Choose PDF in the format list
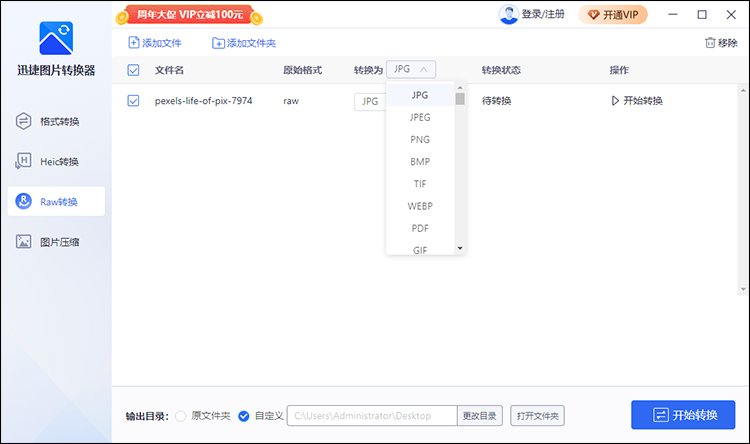Screen dimensions: 750x444 (x=420, y=228)
